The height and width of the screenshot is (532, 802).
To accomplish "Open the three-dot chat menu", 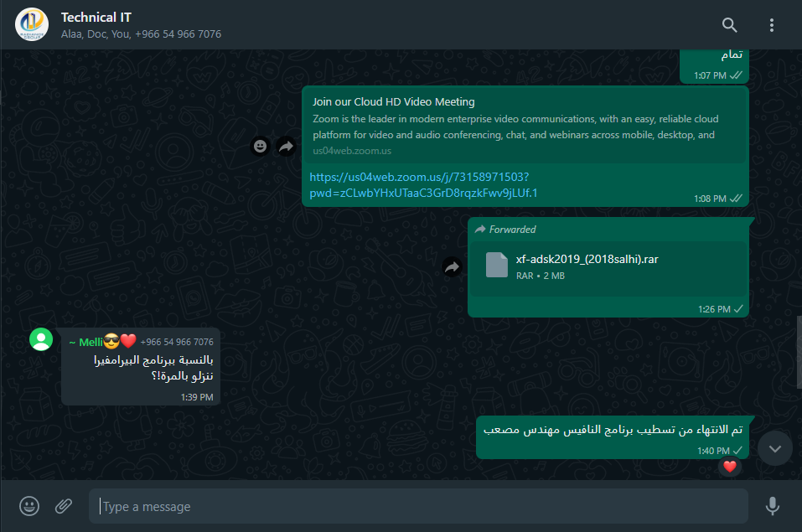I will [771, 25].
